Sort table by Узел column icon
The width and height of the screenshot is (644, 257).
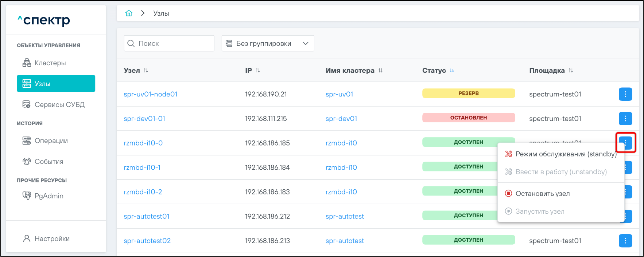146,71
